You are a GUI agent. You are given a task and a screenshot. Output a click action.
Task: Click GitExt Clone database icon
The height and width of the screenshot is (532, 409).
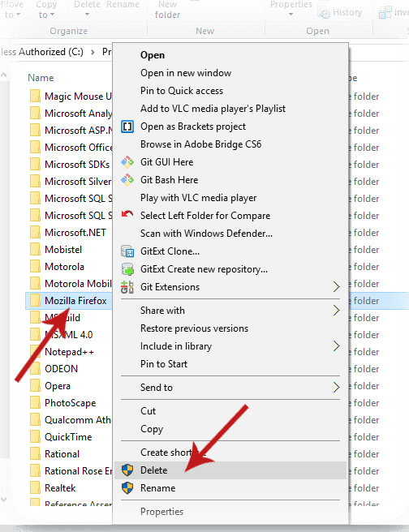127,251
